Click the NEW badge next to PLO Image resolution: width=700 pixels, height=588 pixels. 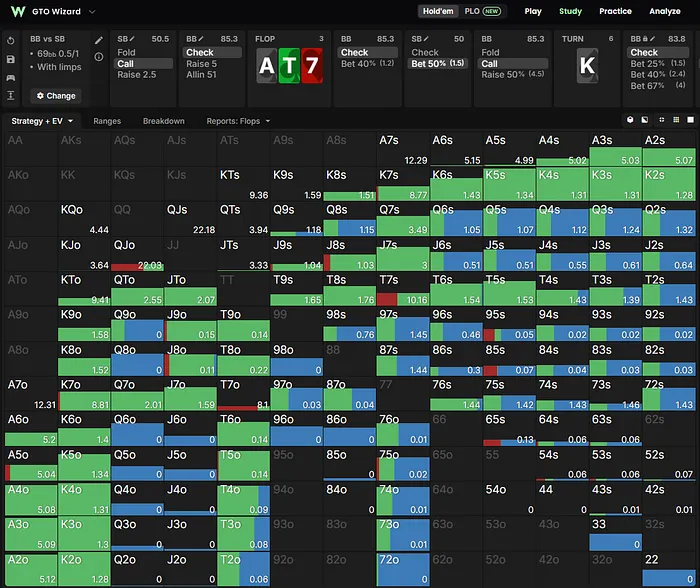492,11
